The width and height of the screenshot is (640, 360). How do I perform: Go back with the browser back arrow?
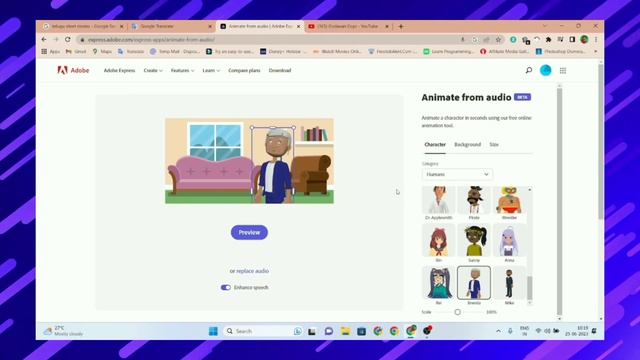(44, 40)
